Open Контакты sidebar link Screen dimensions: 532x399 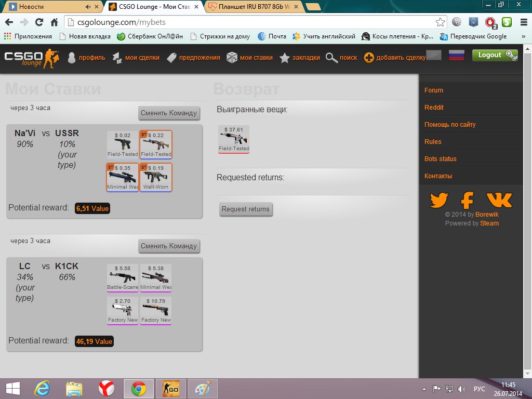pos(438,176)
